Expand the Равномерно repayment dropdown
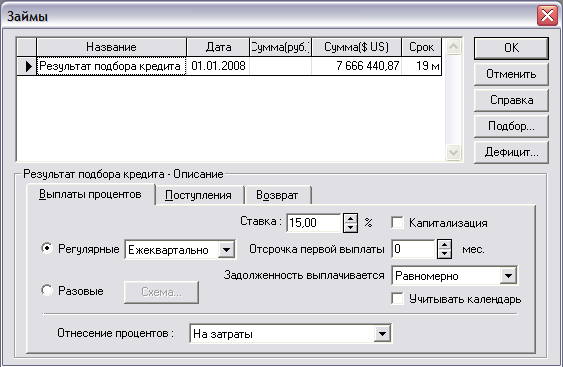563x367 pixels. pyautogui.click(x=508, y=276)
